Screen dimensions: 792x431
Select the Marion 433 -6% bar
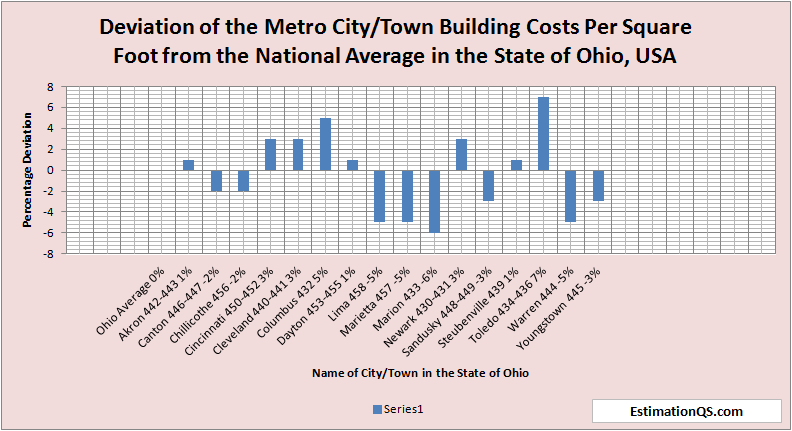pyautogui.click(x=434, y=202)
